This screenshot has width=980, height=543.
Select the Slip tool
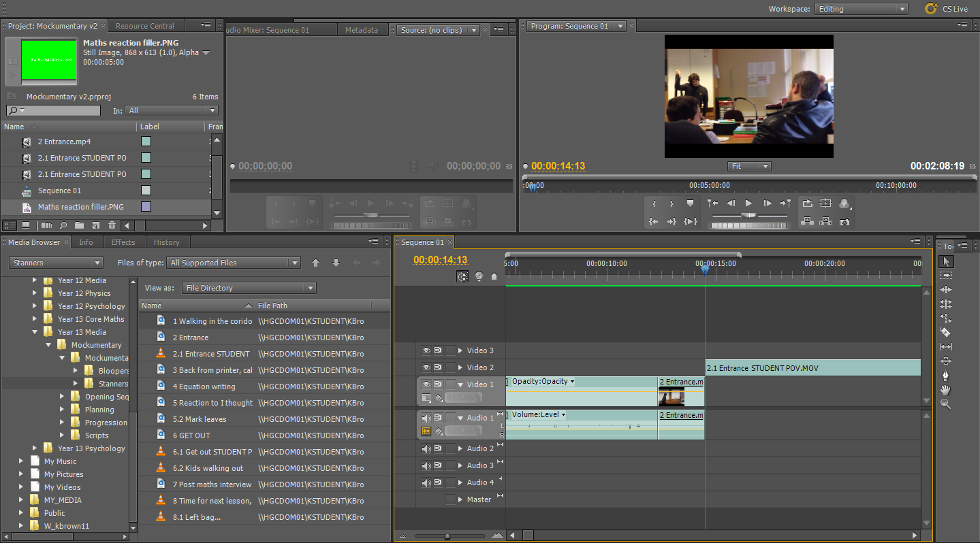point(945,346)
